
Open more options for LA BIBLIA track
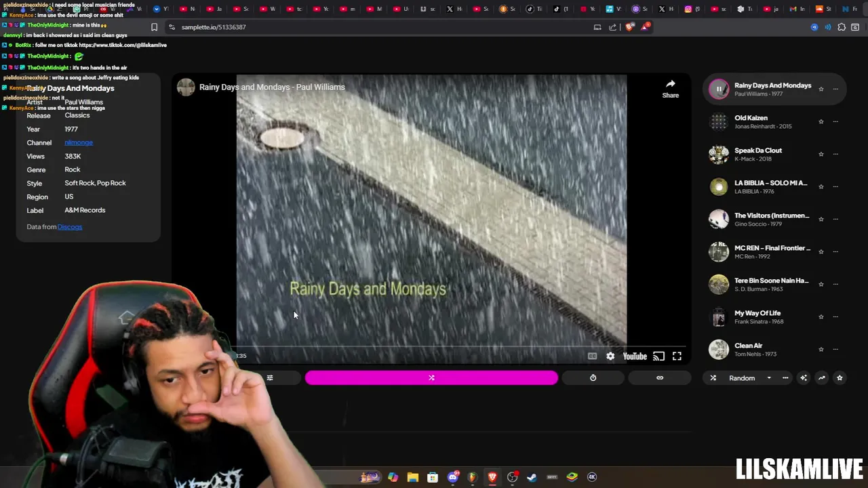coord(835,186)
